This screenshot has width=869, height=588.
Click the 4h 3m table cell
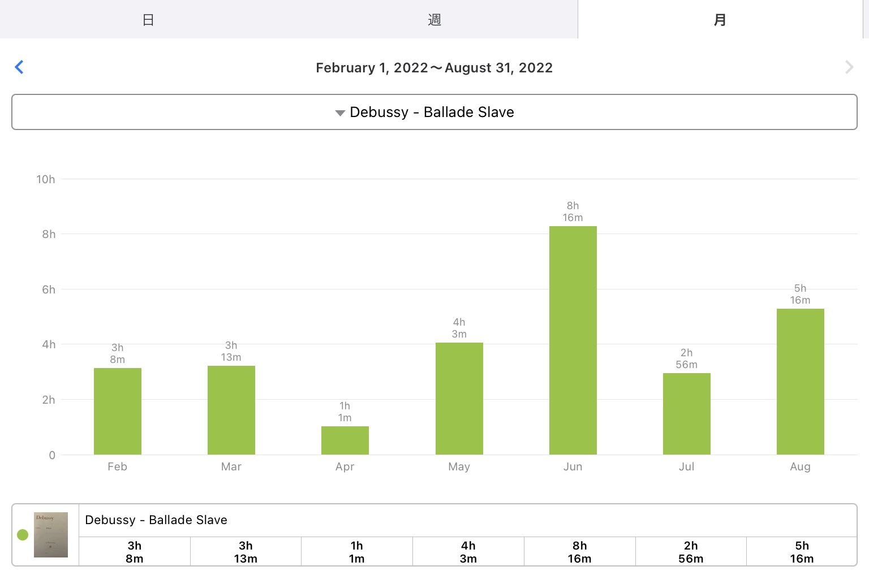[x=468, y=552]
